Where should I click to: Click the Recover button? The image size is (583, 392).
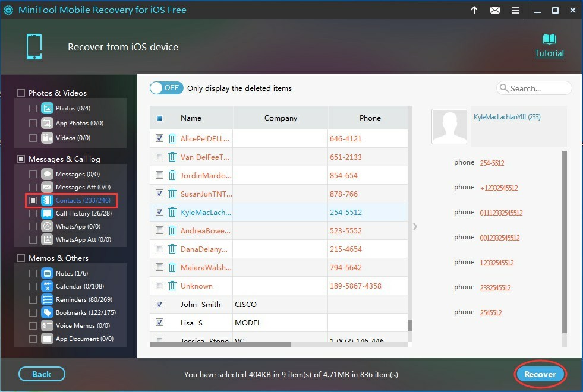click(540, 374)
